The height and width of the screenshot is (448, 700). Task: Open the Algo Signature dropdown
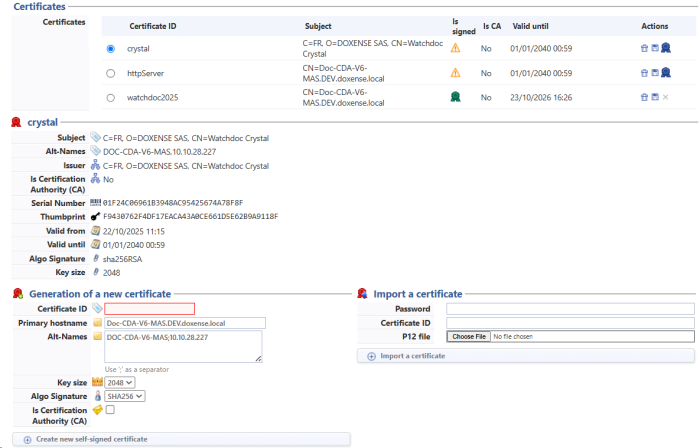click(125, 396)
